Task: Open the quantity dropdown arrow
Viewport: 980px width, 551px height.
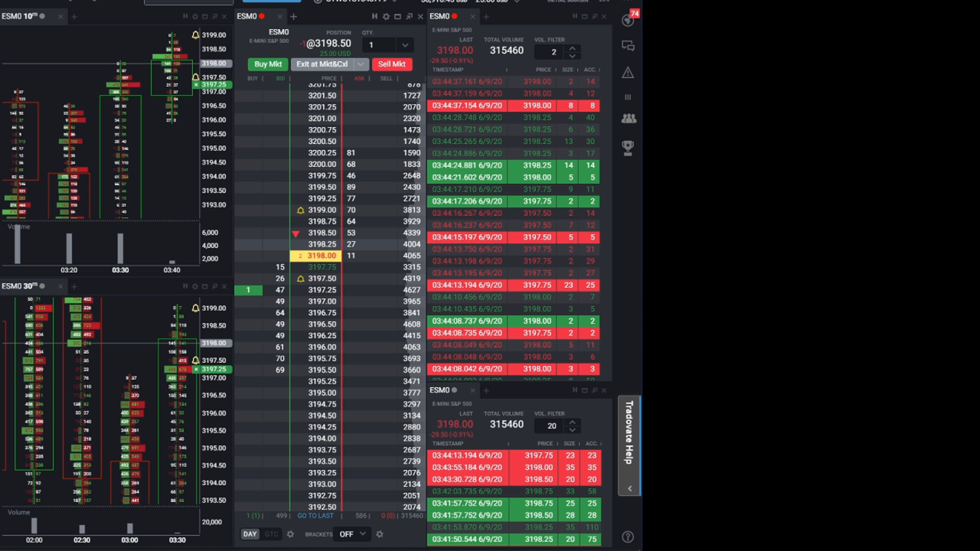Action: click(405, 45)
